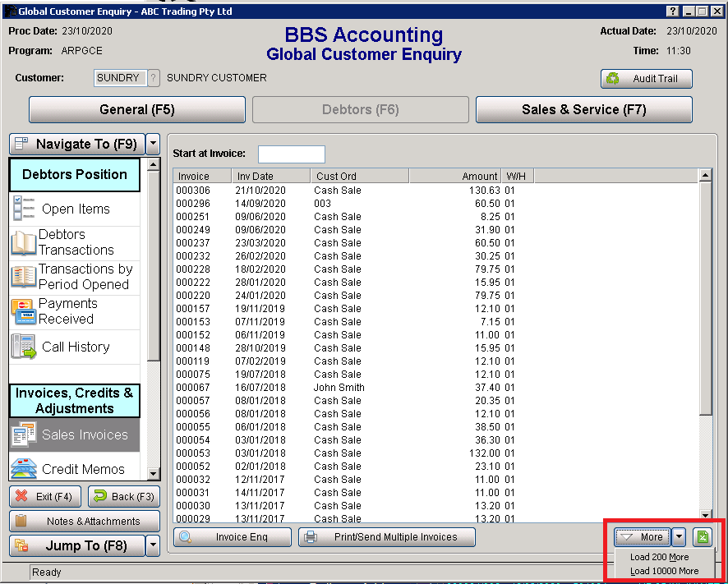Sort by the Amount column header

click(x=455, y=176)
